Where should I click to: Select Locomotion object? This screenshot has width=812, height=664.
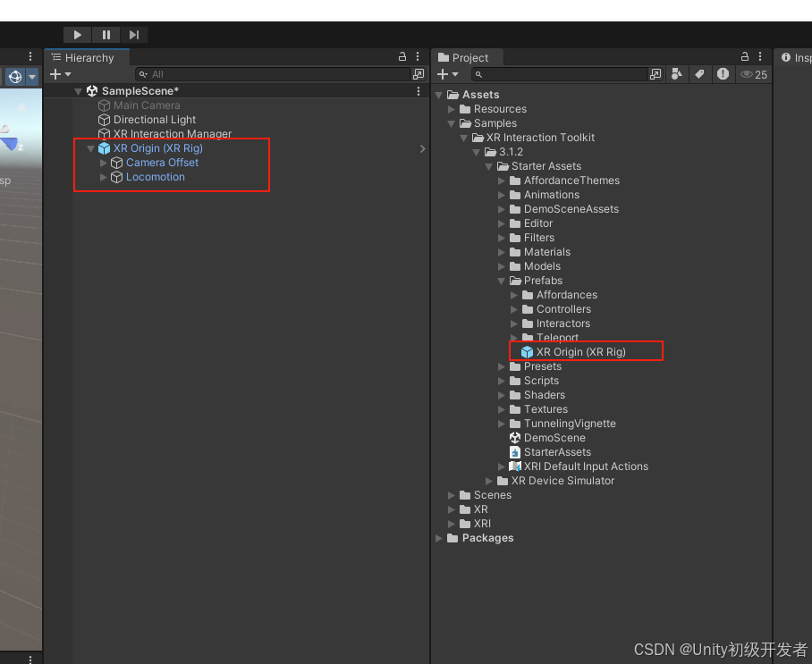[x=155, y=177]
